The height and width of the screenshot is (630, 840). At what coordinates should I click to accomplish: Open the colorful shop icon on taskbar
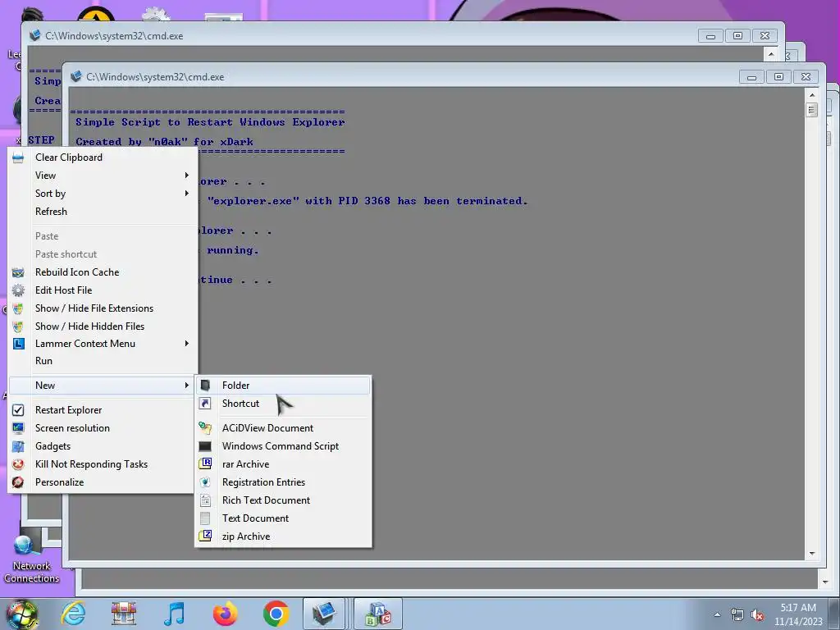pos(124,614)
